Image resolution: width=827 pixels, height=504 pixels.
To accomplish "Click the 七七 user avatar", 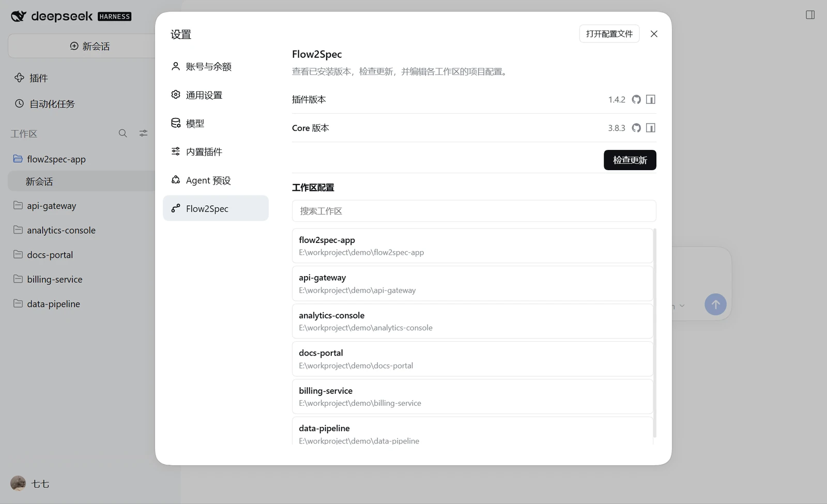I will (x=18, y=483).
